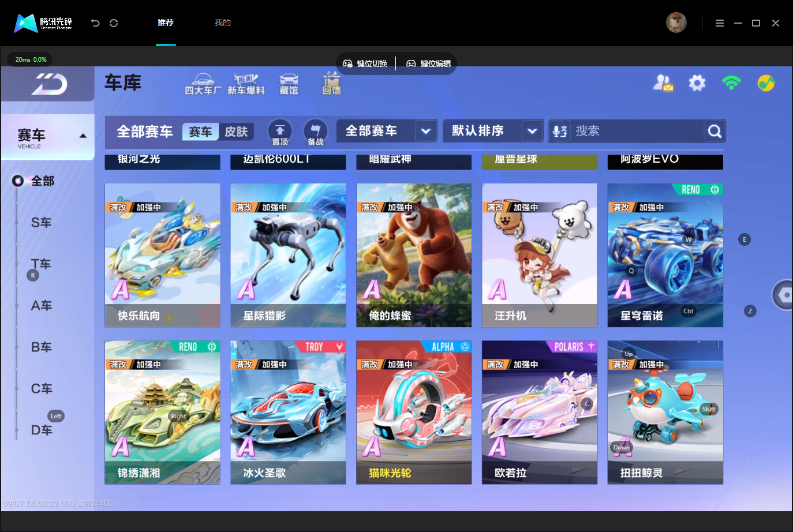Select the T车 category

41,264
